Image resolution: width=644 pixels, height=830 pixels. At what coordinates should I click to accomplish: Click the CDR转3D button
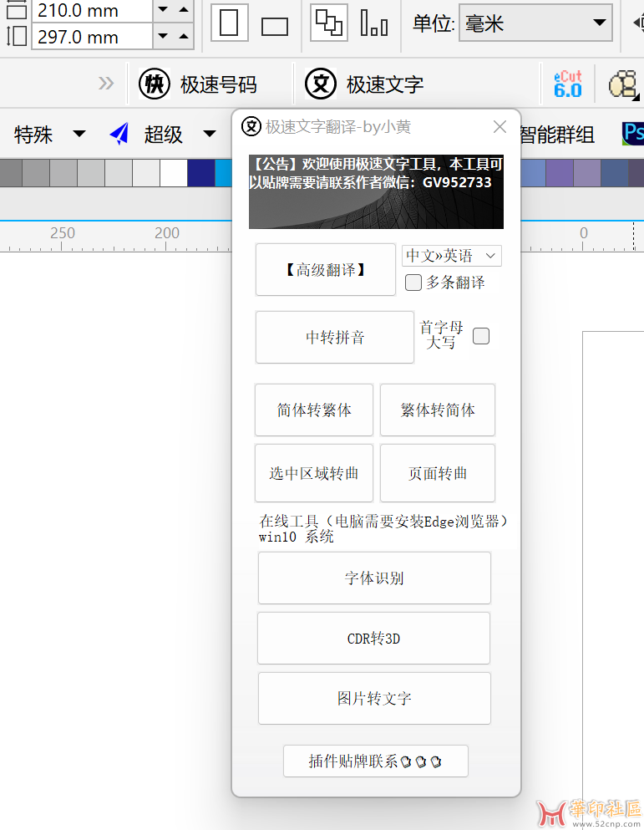pyautogui.click(x=373, y=638)
